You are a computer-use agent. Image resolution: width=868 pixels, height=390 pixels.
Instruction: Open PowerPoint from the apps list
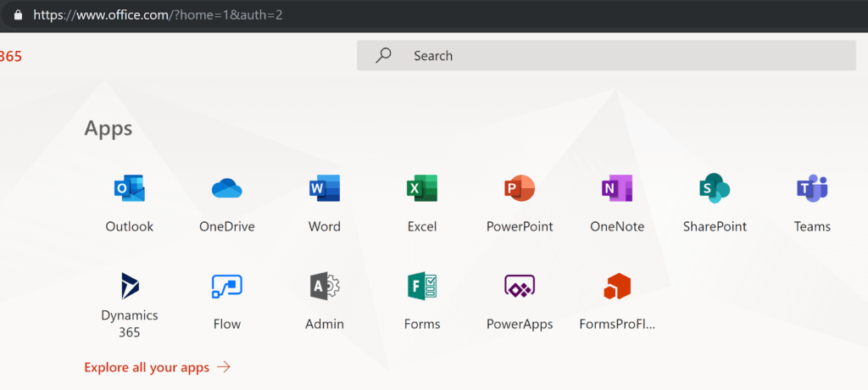(520, 188)
